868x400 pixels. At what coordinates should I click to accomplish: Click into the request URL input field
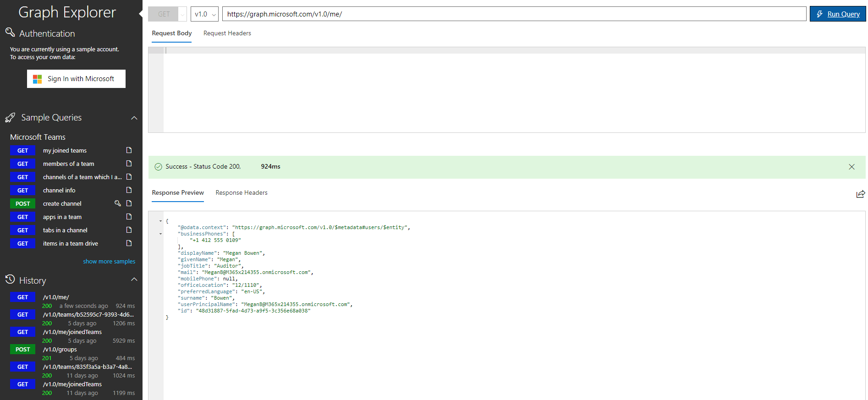[513, 14]
